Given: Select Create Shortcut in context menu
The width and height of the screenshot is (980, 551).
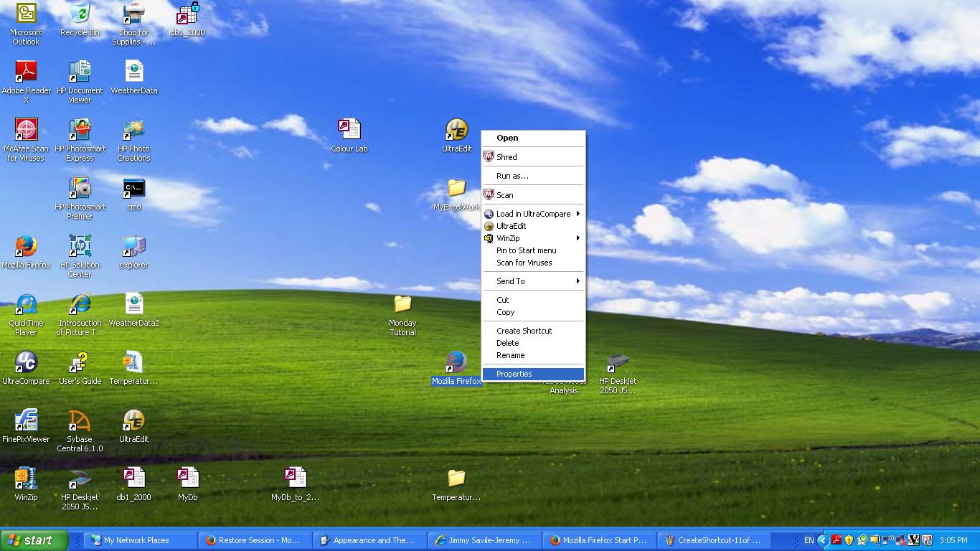Looking at the screenshot, I should point(524,331).
